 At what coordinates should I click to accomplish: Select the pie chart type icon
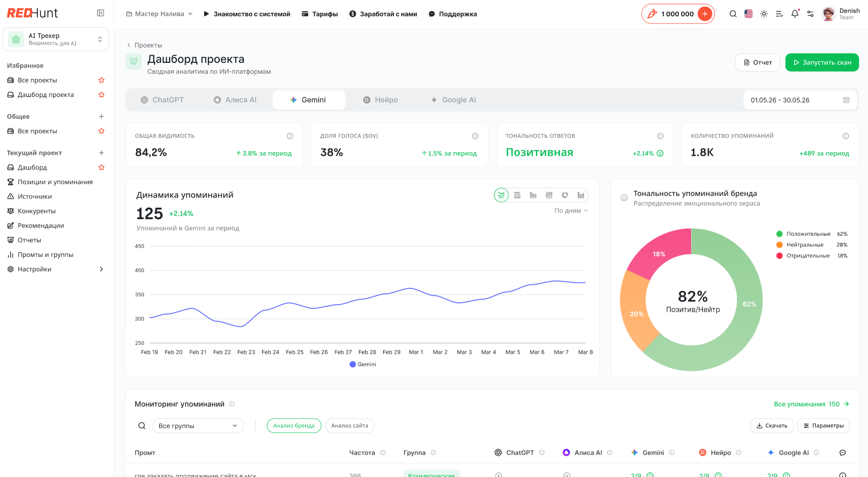(x=565, y=195)
